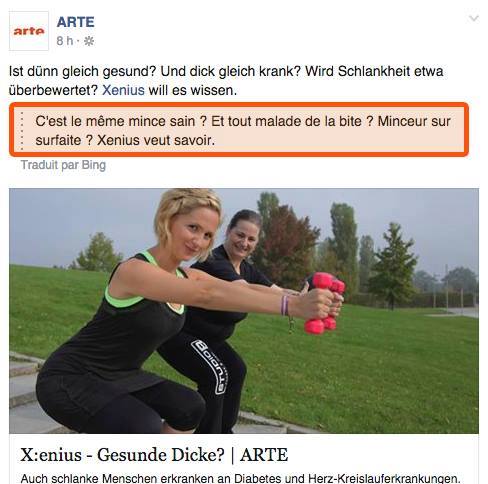The height and width of the screenshot is (484, 488).
Task: Expand the post options chevron
Action: point(474,18)
